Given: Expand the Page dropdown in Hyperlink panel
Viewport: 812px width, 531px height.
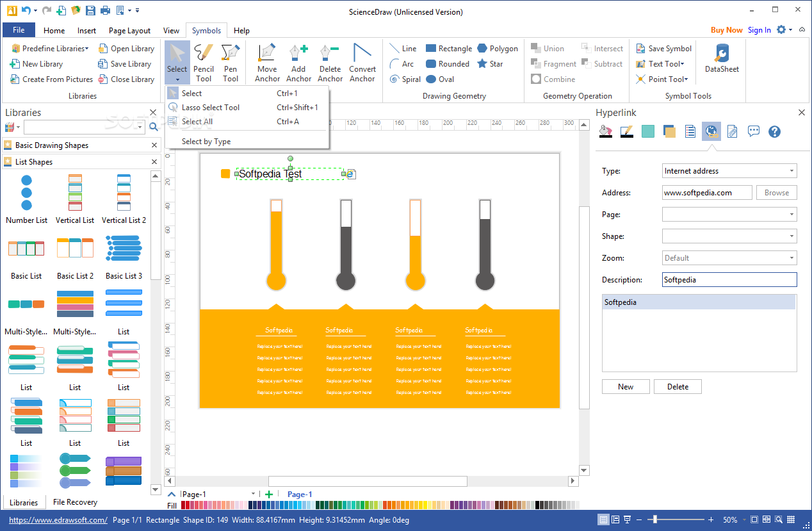Looking at the screenshot, I should pyautogui.click(x=729, y=215).
